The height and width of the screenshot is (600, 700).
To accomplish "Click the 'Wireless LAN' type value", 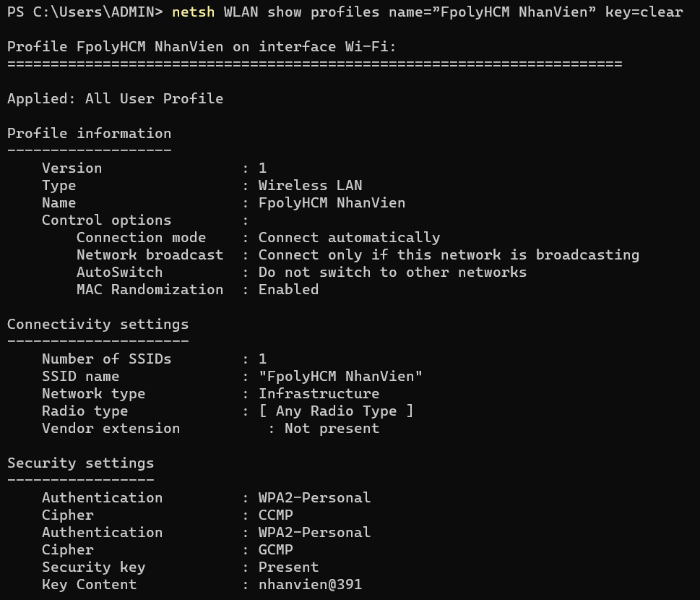I will coord(310,186).
